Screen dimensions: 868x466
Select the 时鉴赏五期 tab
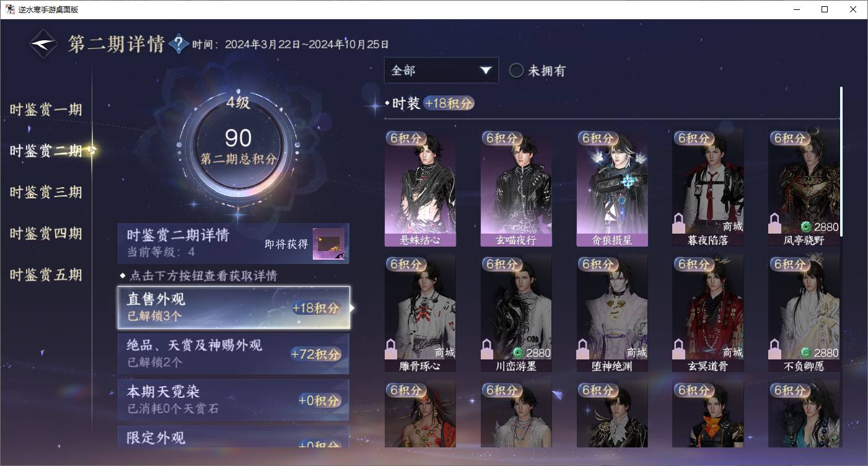[46, 275]
